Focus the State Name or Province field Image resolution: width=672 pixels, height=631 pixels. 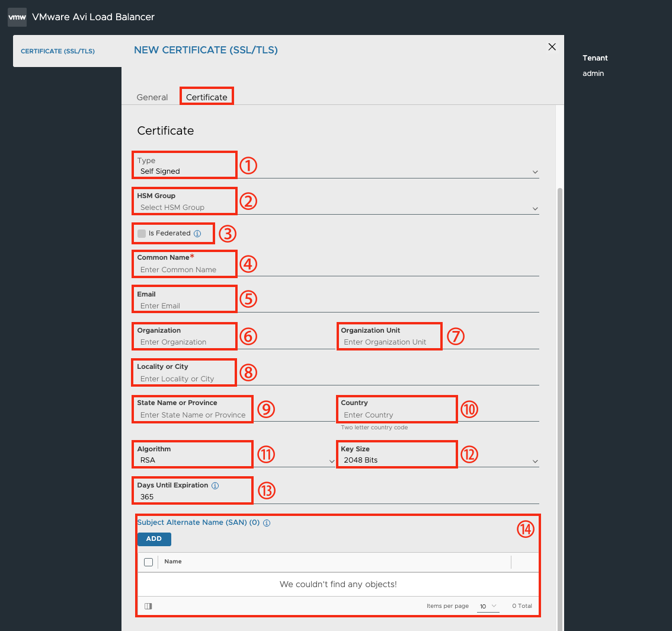tap(236, 415)
